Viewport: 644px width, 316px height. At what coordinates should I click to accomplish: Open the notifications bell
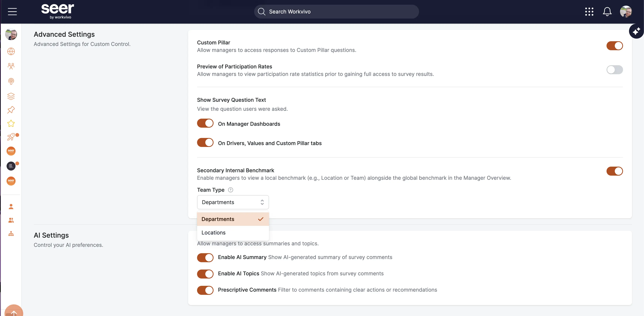tap(607, 11)
